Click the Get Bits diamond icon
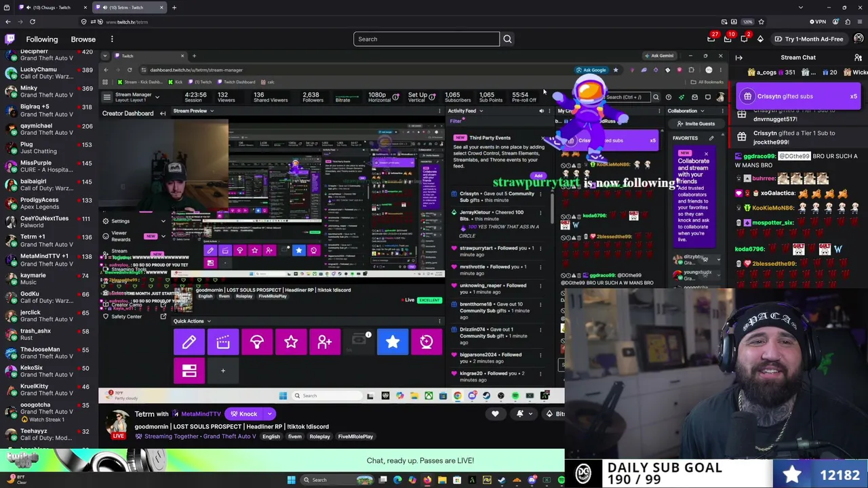The image size is (868, 488). point(760,39)
